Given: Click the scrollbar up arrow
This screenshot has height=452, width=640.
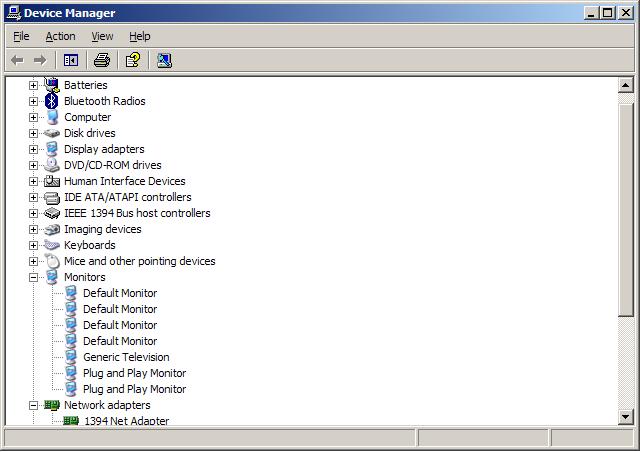Looking at the screenshot, I should pyautogui.click(x=626, y=85).
